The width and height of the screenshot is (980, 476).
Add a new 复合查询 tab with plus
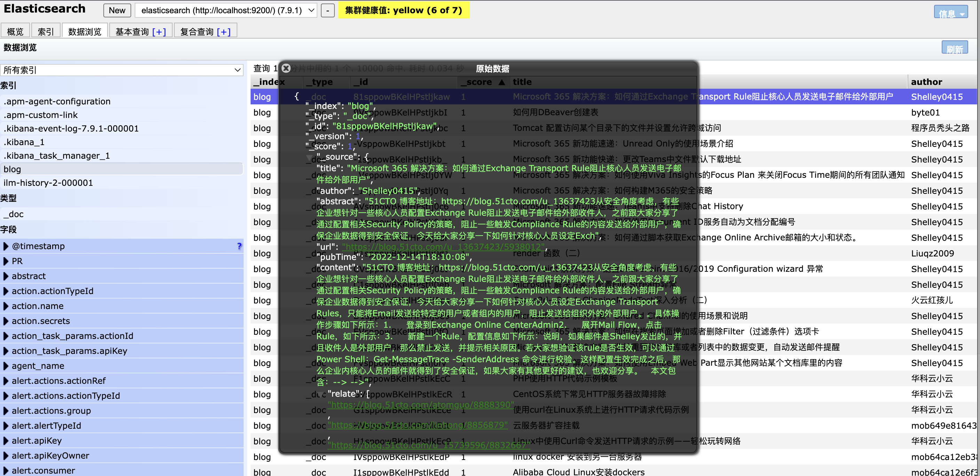pyautogui.click(x=224, y=32)
